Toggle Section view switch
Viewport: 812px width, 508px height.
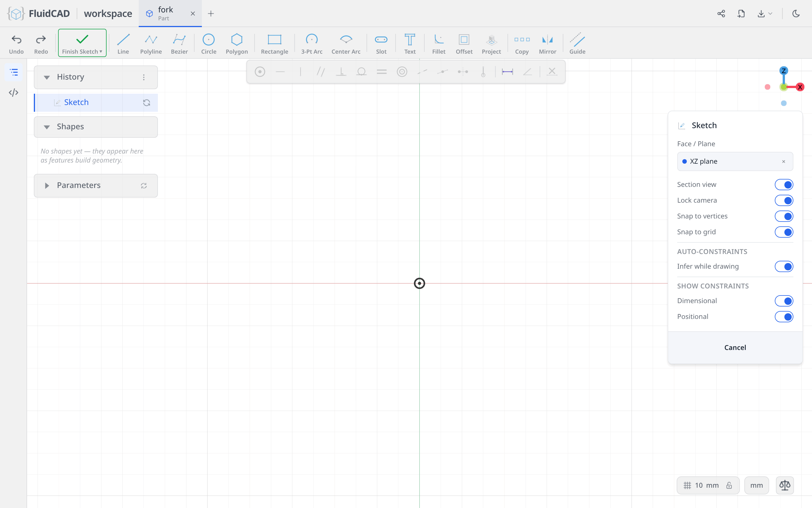pos(784,185)
